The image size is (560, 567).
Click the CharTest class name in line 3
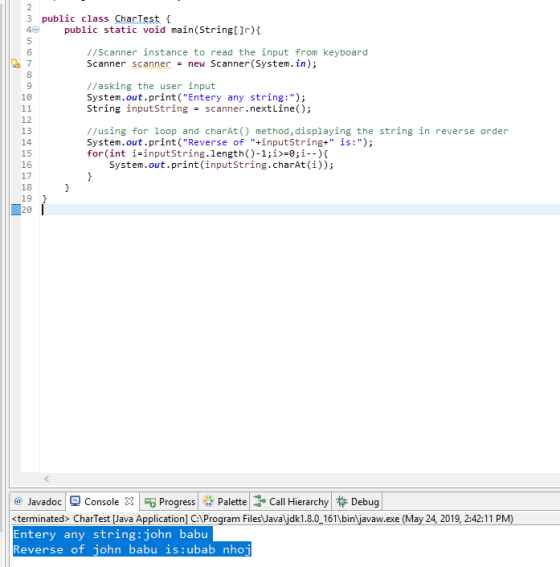point(137,19)
